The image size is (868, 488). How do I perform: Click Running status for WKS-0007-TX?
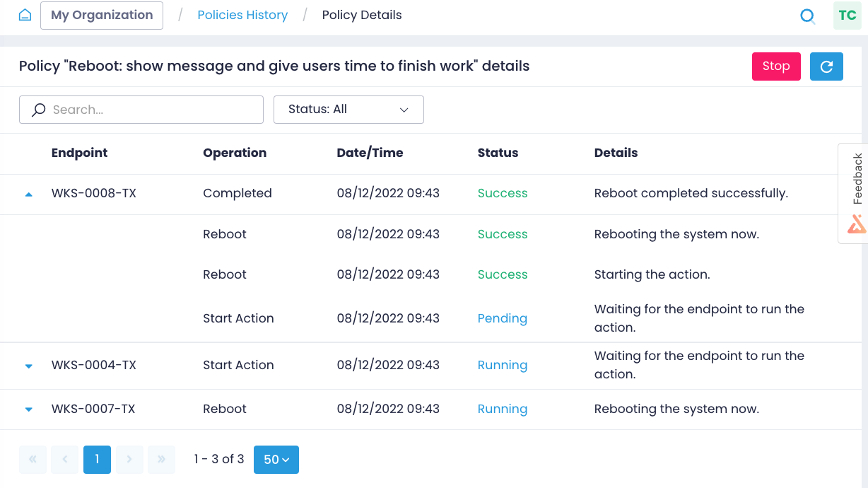point(503,409)
